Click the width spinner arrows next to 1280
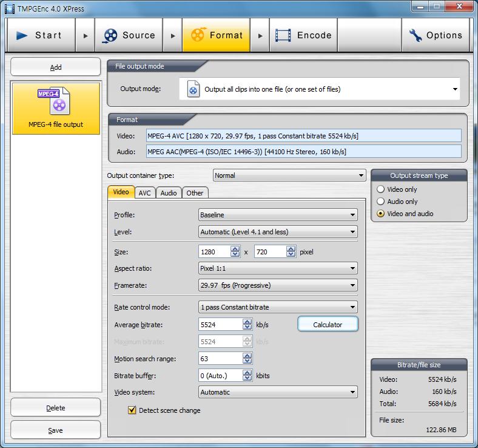 click(235, 251)
